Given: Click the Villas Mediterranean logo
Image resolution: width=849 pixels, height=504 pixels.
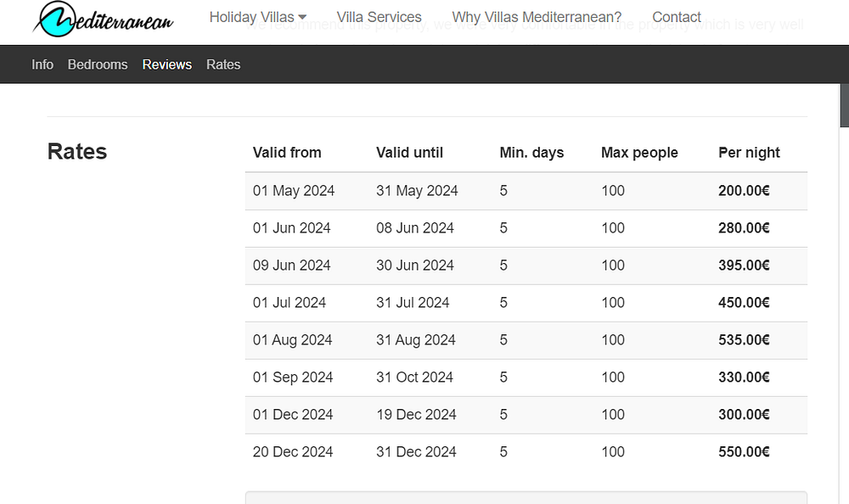Looking at the screenshot, I should click(103, 19).
